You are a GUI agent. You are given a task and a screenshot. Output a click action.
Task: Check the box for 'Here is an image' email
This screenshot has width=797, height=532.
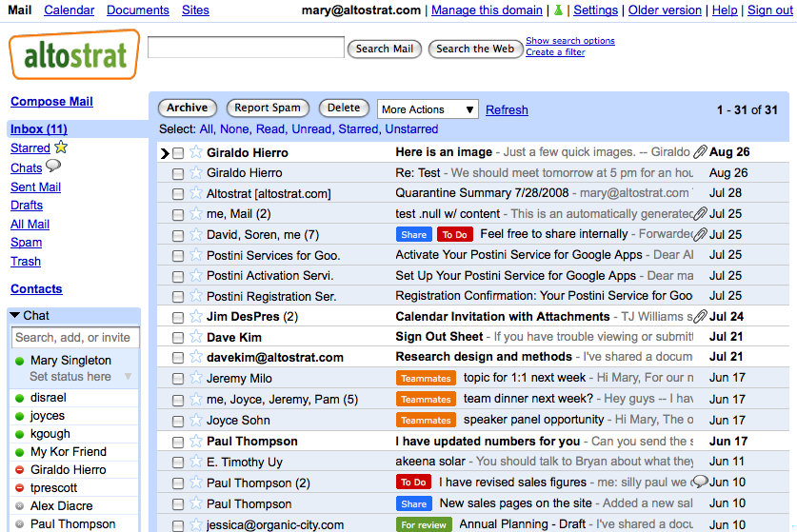coord(178,153)
